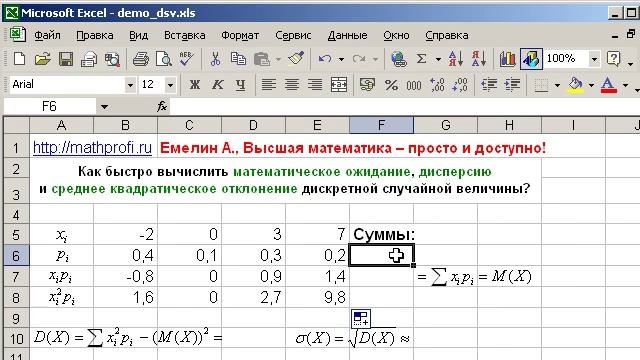Screen dimensions: 640x360
Task: Open the Формат menu
Action: [x=240, y=36]
